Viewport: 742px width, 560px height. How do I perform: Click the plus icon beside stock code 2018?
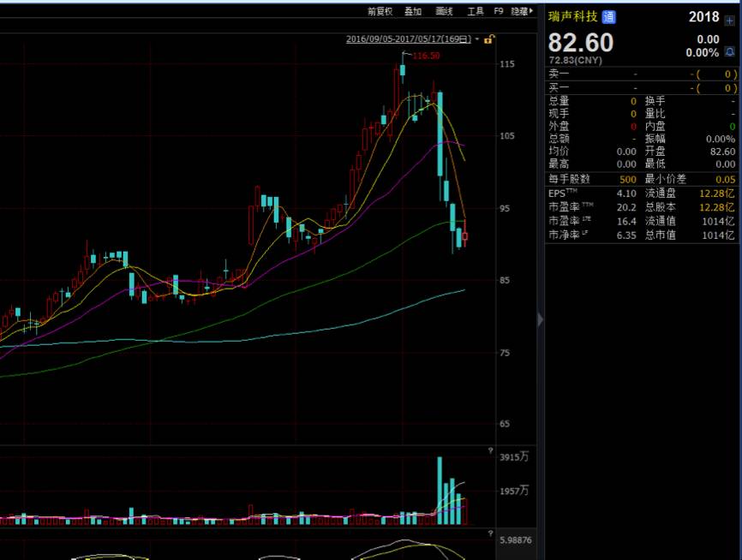(730, 21)
